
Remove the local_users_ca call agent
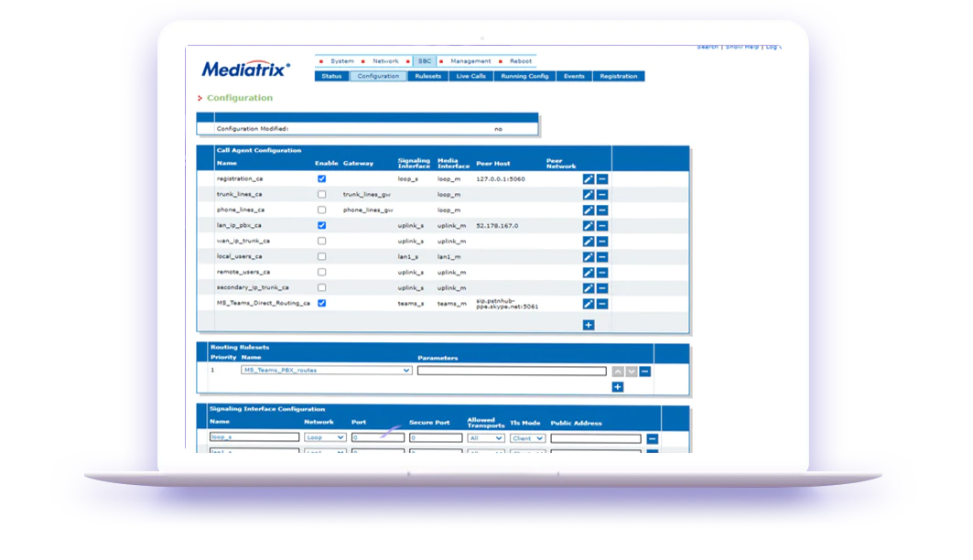(x=602, y=257)
